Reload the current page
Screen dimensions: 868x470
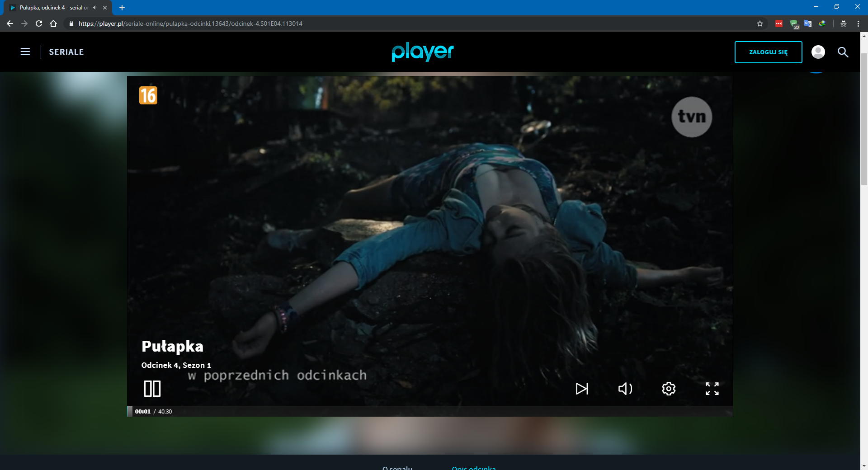39,23
